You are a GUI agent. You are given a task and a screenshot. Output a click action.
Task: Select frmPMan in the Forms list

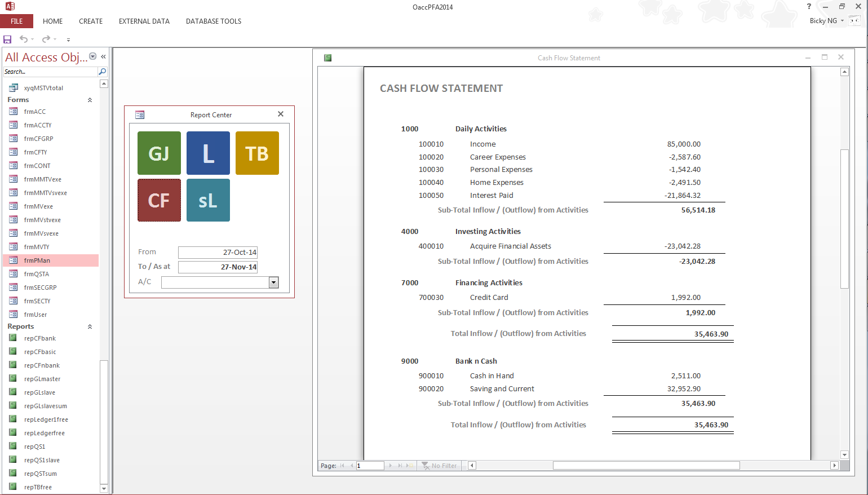[51, 260]
